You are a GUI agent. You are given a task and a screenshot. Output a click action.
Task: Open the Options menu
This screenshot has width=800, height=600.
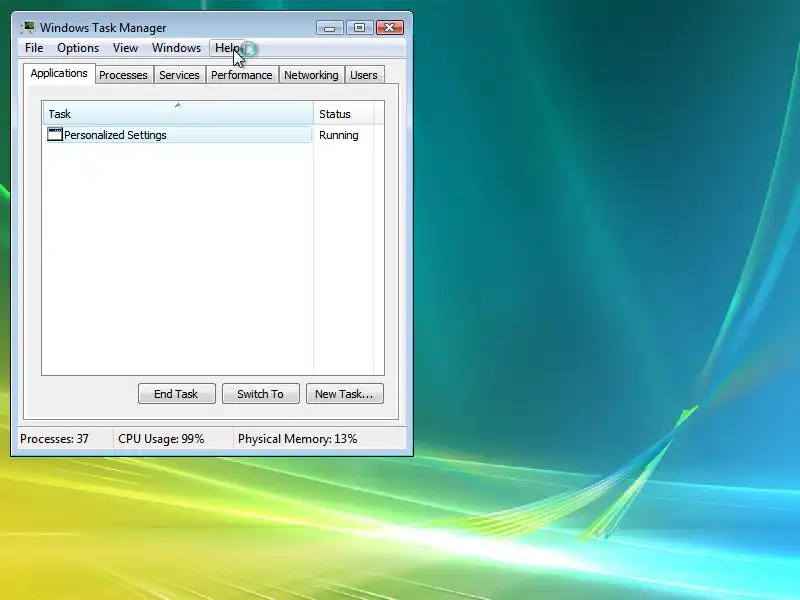(x=78, y=48)
